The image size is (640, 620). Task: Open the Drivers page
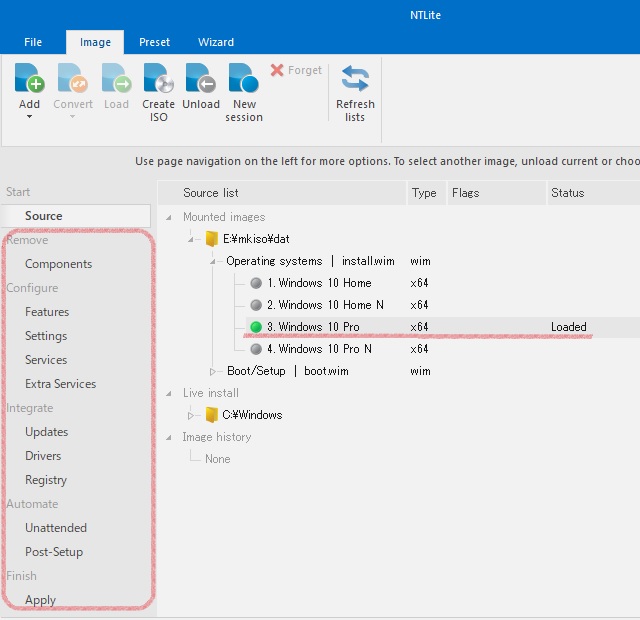click(x=43, y=456)
